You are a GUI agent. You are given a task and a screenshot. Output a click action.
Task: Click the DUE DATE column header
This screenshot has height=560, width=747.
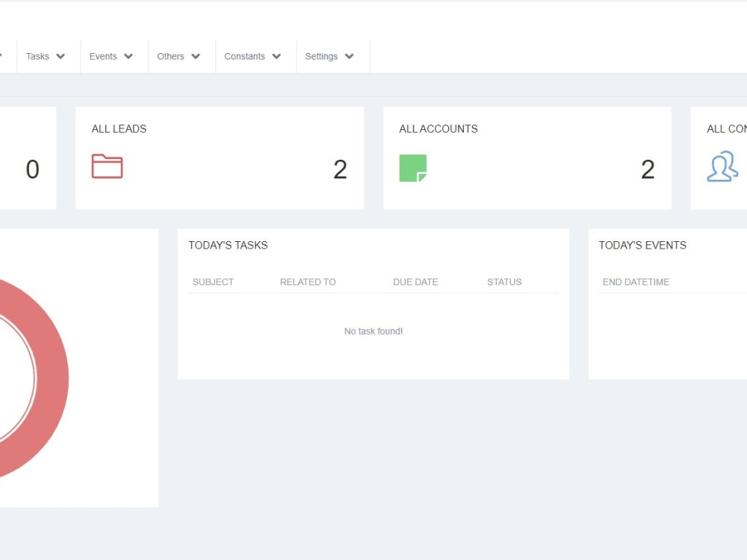(x=415, y=281)
